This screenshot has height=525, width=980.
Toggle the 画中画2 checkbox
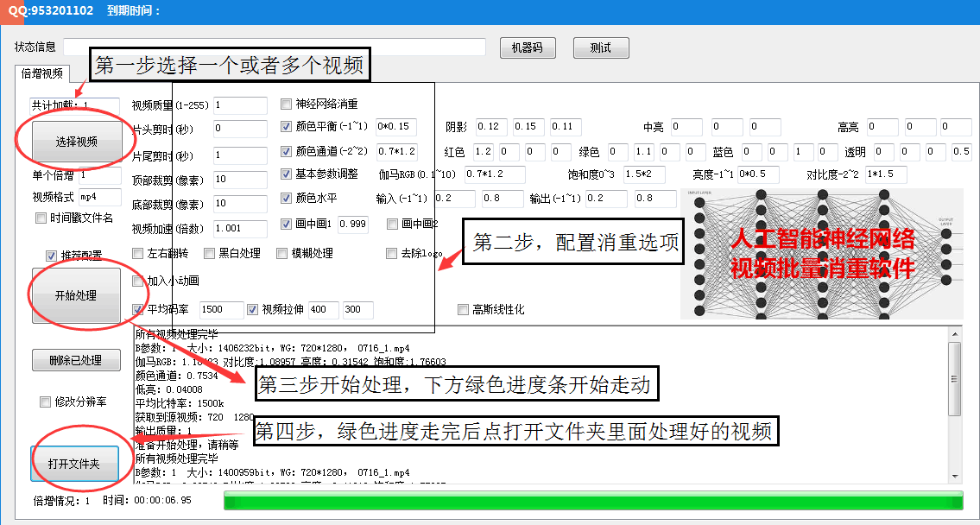[x=391, y=225]
